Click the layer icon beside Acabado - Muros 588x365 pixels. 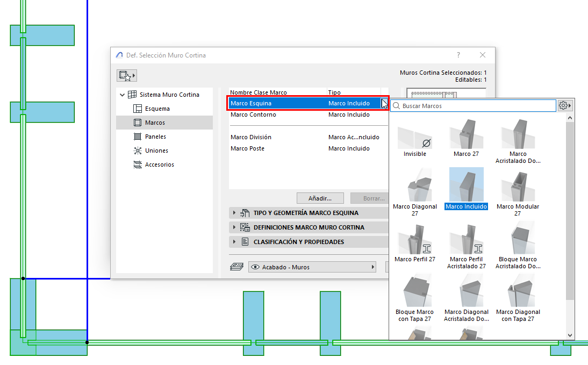pyautogui.click(x=236, y=267)
